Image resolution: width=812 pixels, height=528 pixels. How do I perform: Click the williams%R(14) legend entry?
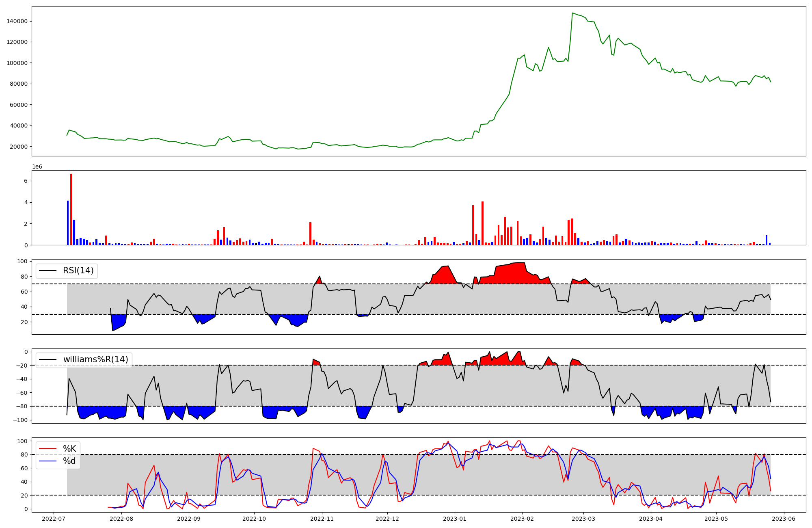coord(95,359)
